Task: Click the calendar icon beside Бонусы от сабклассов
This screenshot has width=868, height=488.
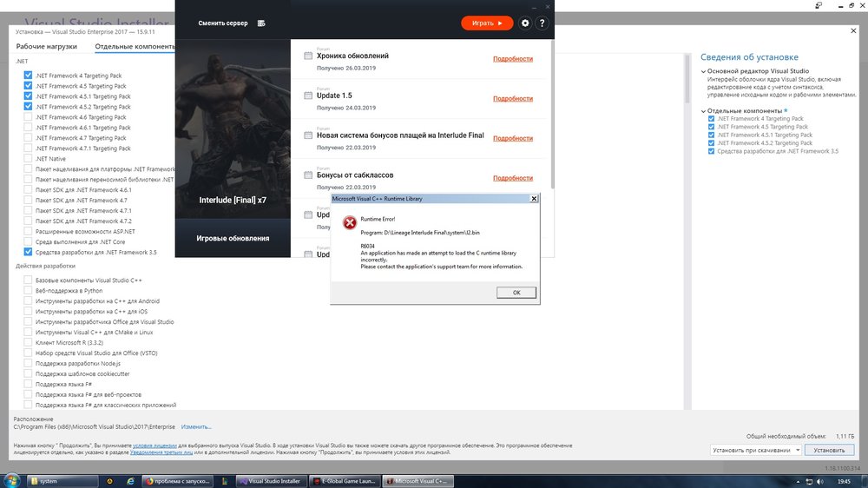Action: 308,176
